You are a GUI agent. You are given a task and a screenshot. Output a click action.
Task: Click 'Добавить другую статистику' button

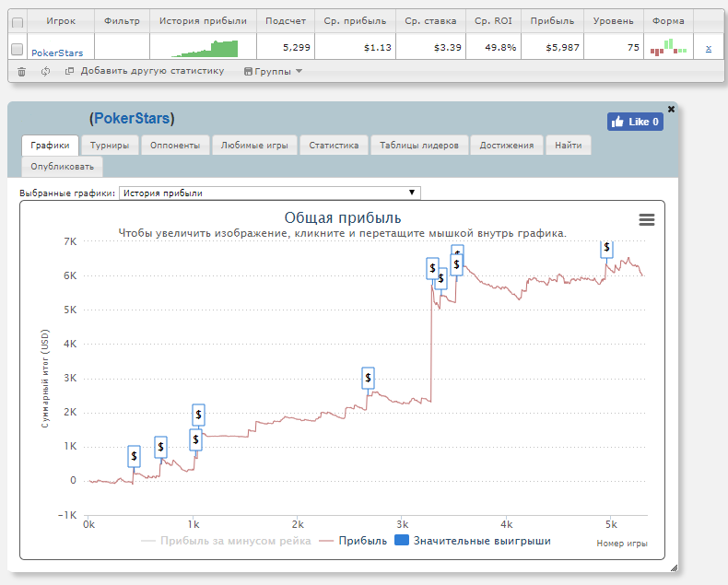click(x=145, y=71)
